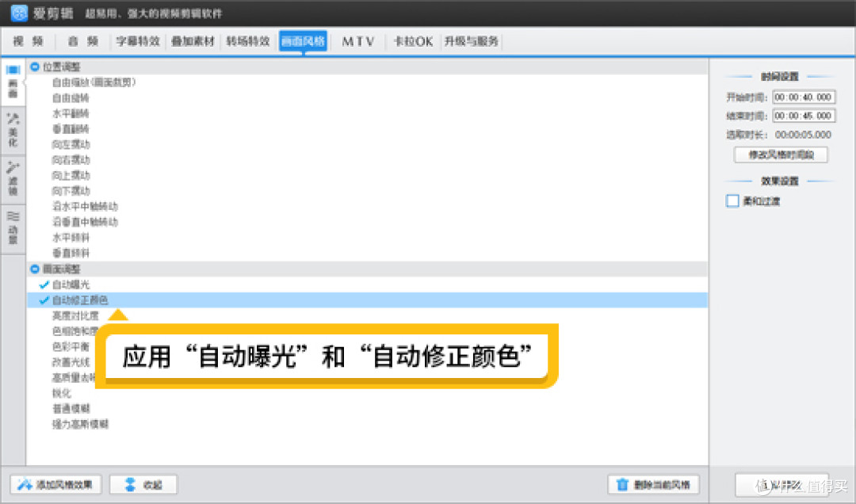Enable the 柔和过渡 checkbox
This screenshot has height=504, width=856.
[x=732, y=201]
